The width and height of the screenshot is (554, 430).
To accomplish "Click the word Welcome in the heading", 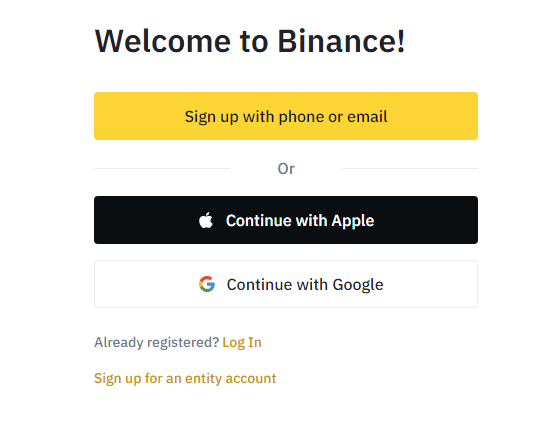I will (x=163, y=41).
